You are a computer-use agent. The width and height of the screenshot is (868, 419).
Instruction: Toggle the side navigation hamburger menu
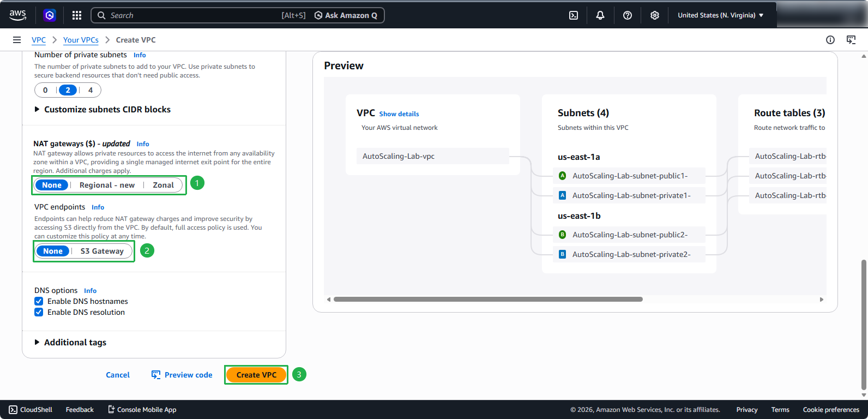pyautogui.click(x=17, y=40)
